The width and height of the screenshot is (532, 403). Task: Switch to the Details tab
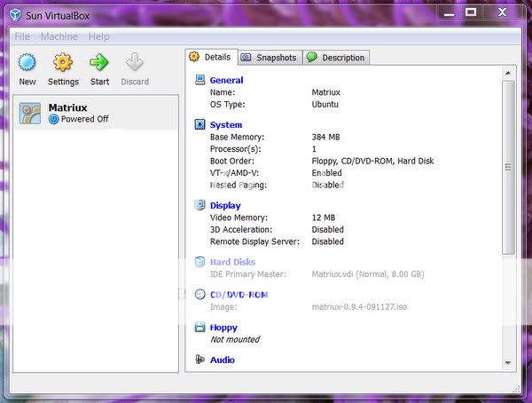pos(211,57)
